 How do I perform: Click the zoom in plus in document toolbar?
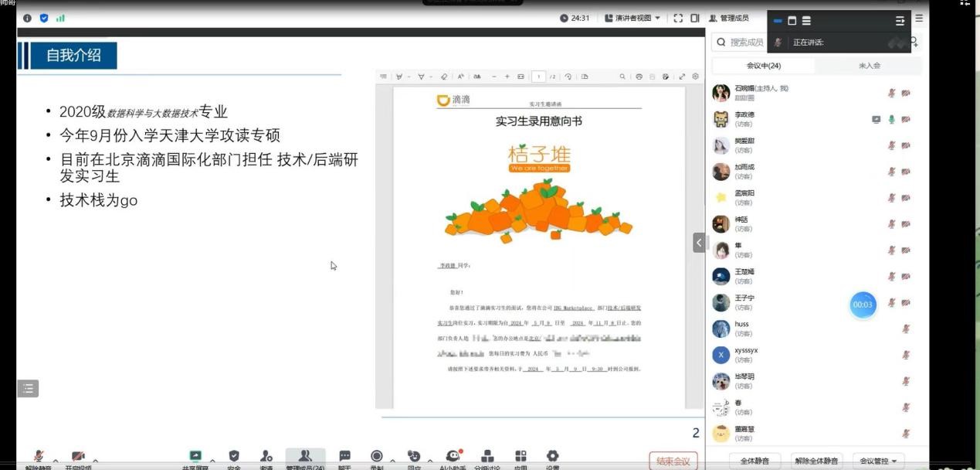tap(507, 77)
